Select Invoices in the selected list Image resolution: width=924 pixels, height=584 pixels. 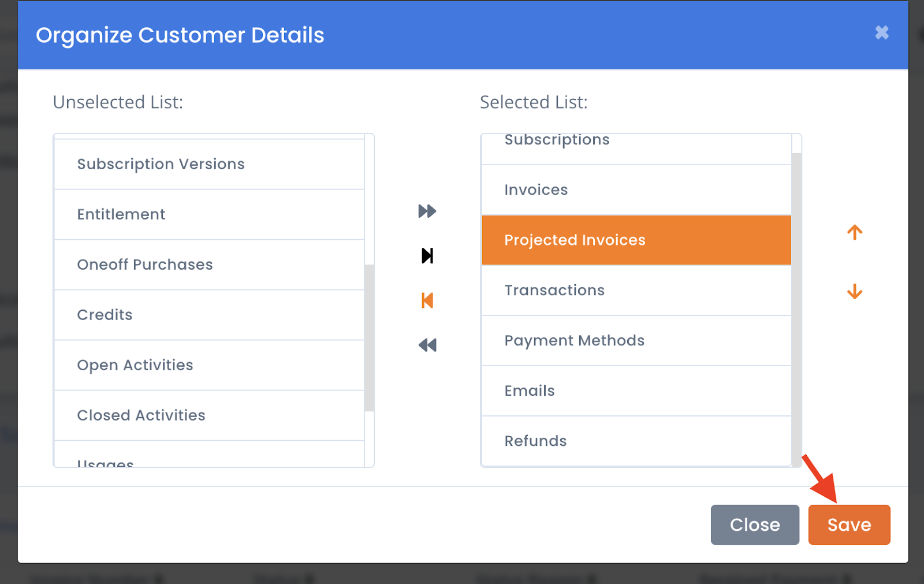coord(636,190)
